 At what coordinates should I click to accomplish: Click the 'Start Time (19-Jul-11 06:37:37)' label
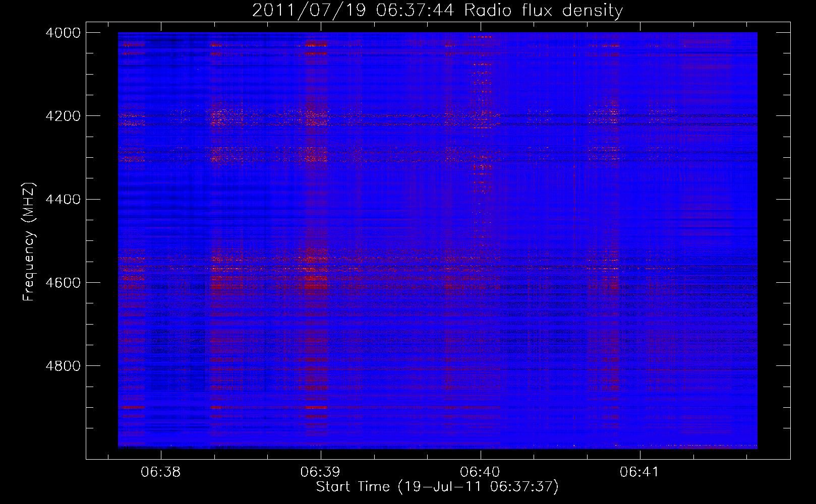click(x=437, y=487)
